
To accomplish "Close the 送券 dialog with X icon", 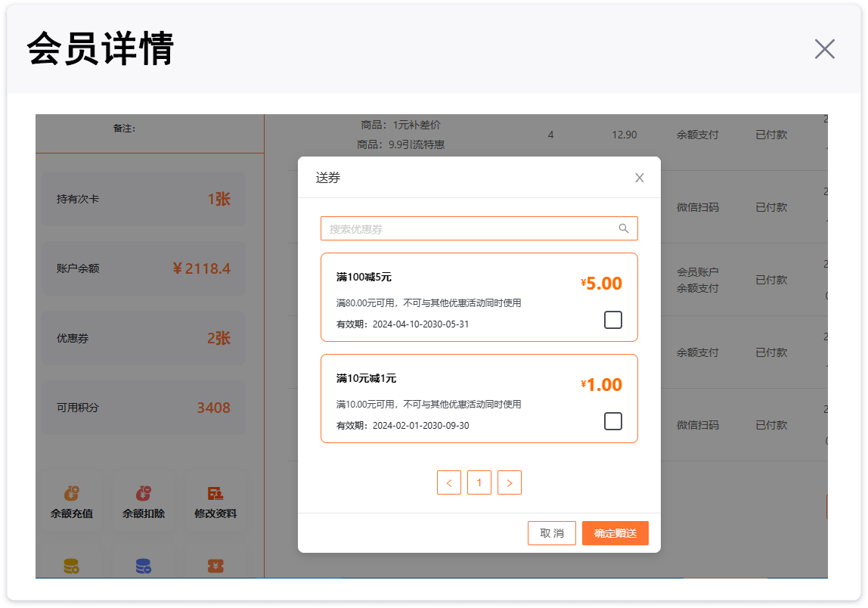I will [640, 178].
